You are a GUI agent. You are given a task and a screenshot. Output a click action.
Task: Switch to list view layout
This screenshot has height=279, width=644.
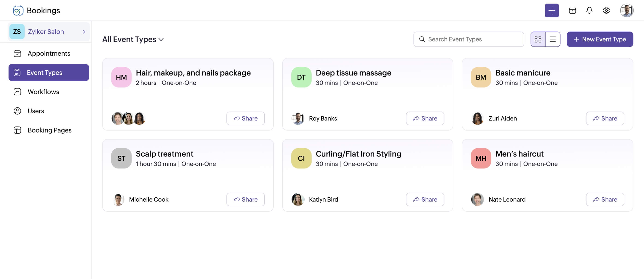pos(553,39)
